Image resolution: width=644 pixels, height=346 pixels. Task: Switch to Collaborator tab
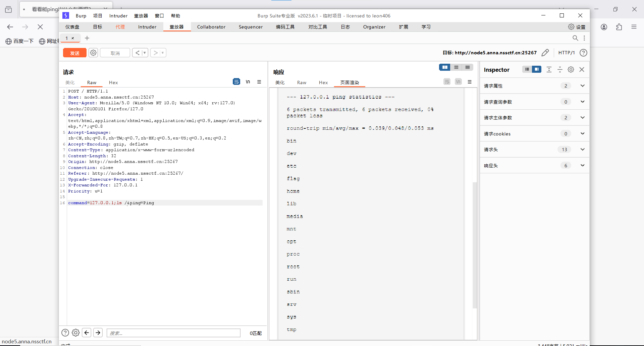tap(211, 27)
